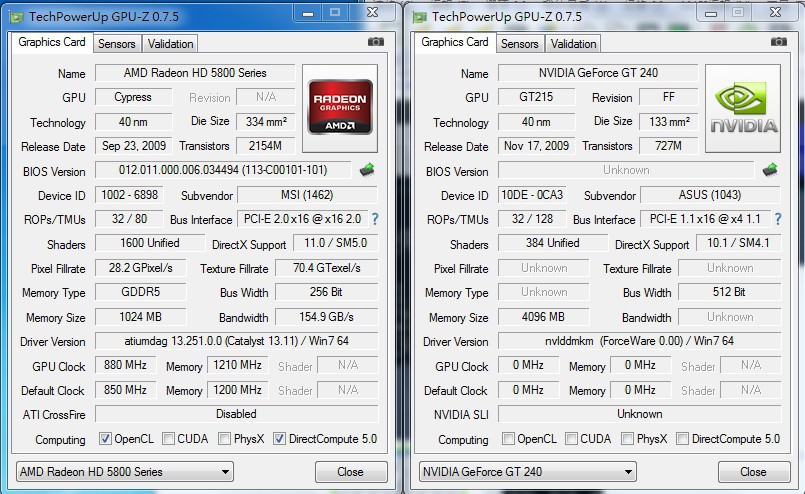The width and height of the screenshot is (805, 494).
Task: Switch to Sensors tab in NVIDIA window
Action: point(520,44)
